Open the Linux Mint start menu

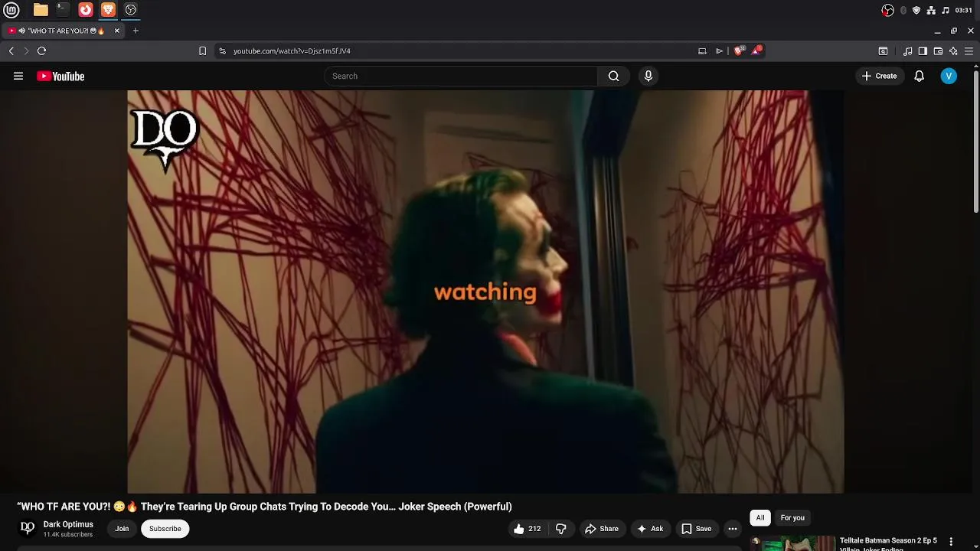coord(11,10)
